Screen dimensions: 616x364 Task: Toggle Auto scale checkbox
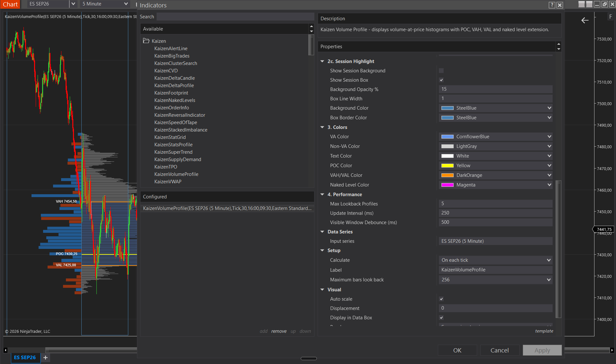[x=441, y=299]
